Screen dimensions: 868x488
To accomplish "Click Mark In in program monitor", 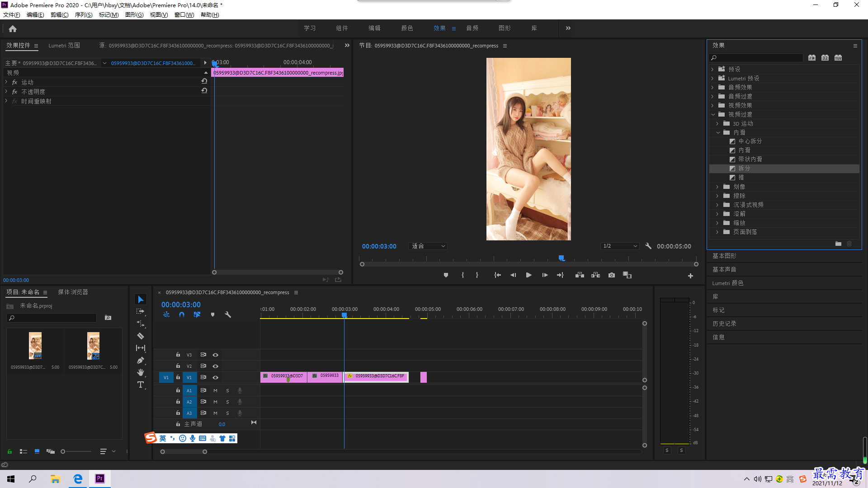I will click(x=462, y=275).
